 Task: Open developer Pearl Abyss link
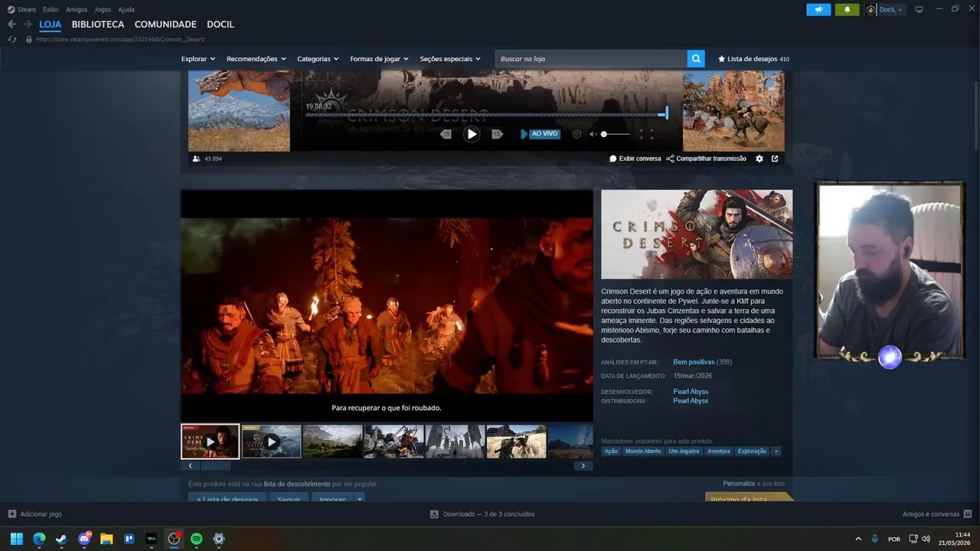(691, 392)
